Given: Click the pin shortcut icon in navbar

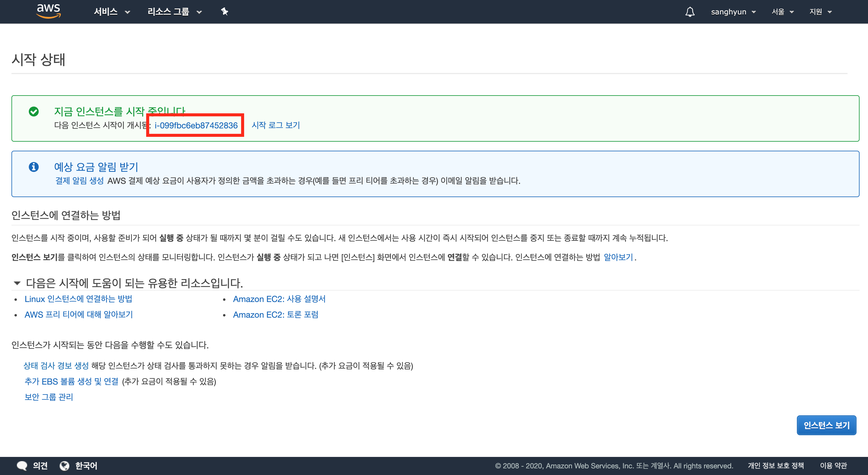Looking at the screenshot, I should (225, 12).
